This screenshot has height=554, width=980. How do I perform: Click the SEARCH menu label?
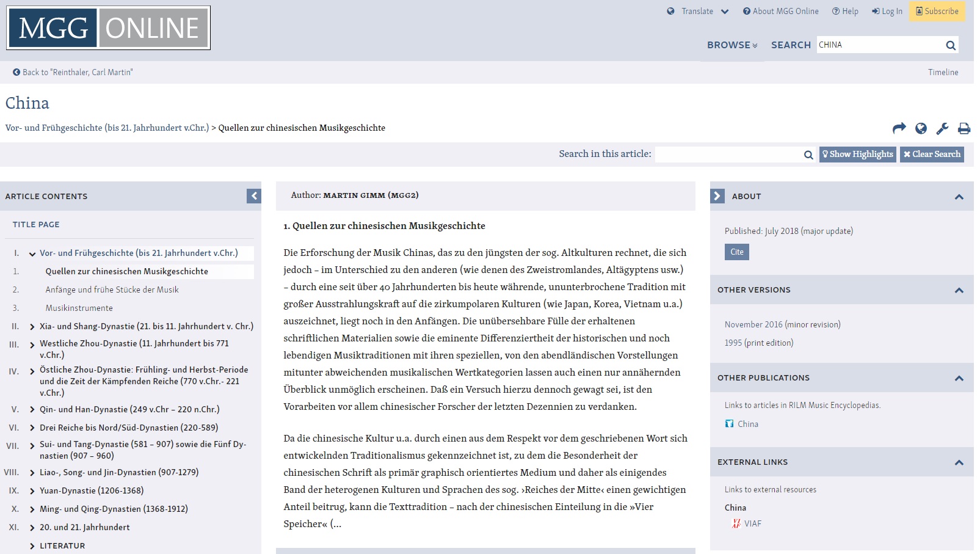pos(791,45)
